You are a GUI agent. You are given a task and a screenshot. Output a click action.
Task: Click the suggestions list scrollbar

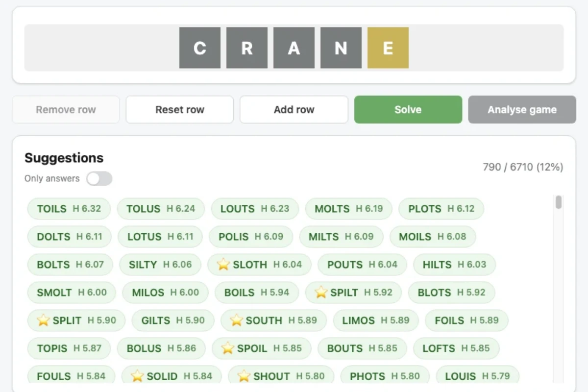point(559,202)
